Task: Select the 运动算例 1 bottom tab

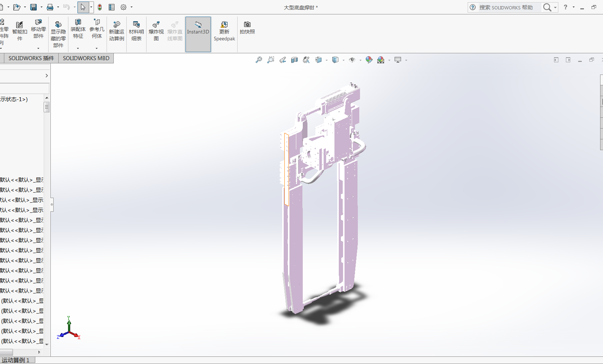Action: click(x=16, y=360)
